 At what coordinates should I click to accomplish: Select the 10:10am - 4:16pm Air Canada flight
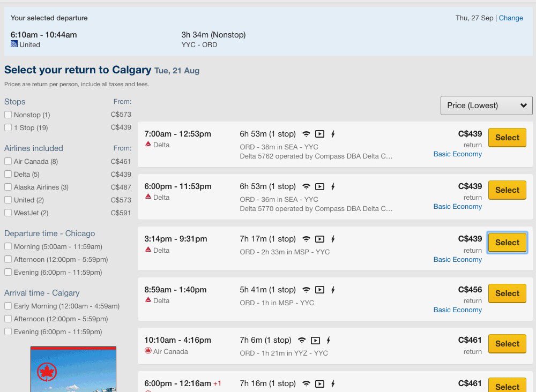(x=507, y=344)
